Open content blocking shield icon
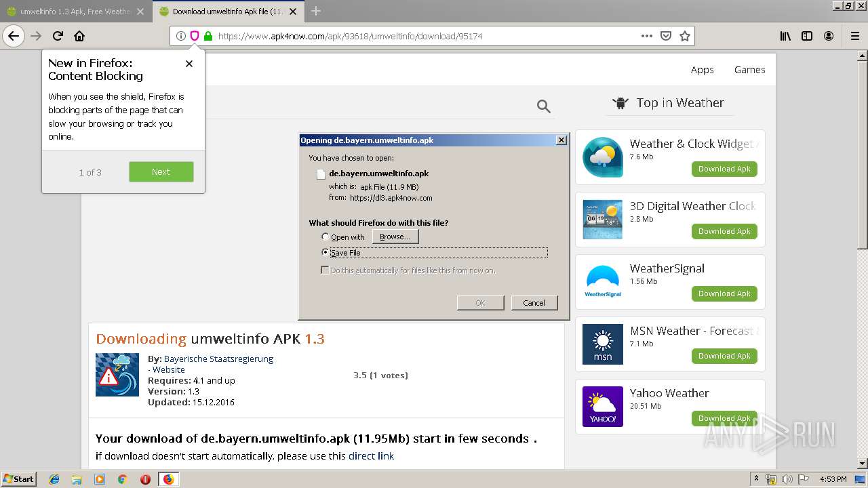Image resolution: width=868 pixels, height=488 pixels. 194,36
